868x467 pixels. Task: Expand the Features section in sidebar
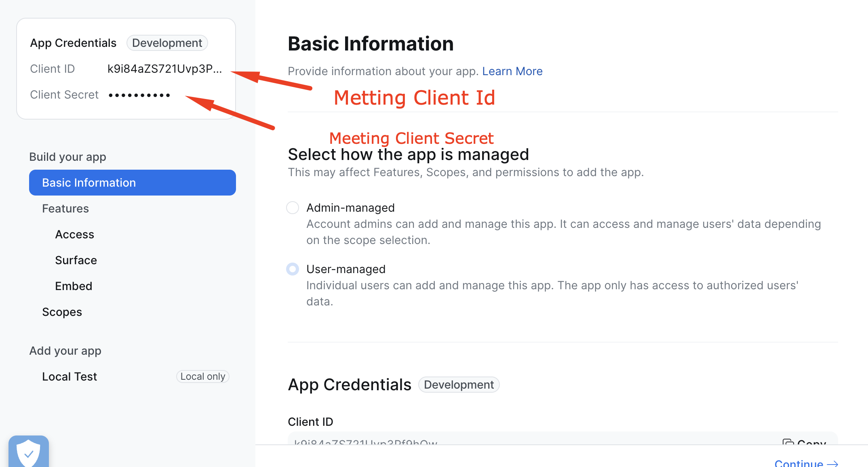[65, 208]
